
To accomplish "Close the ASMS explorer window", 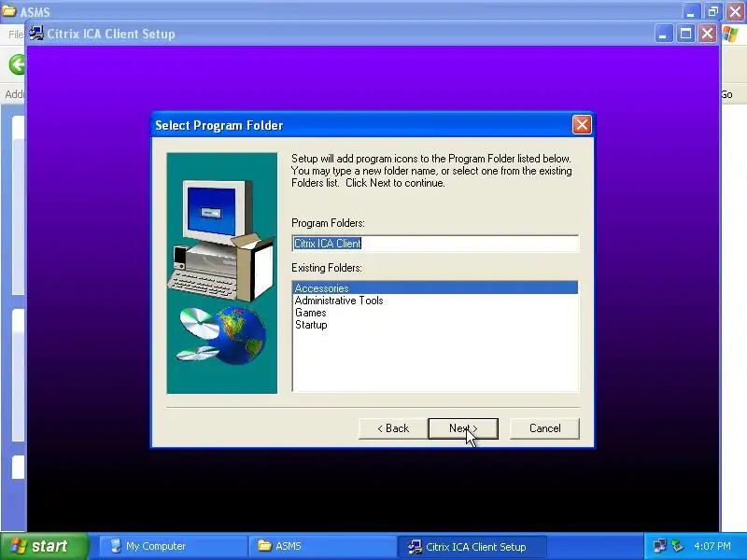I will pyautogui.click(x=735, y=11).
